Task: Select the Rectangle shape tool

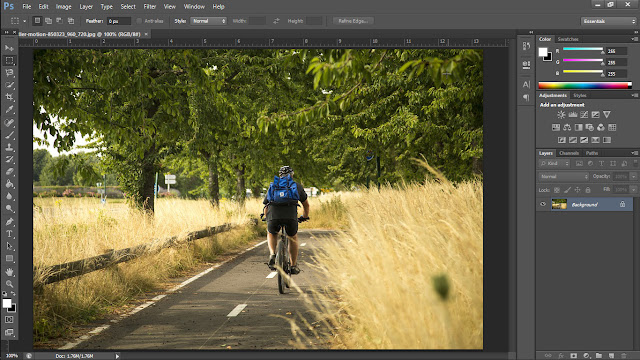Action: click(9, 258)
